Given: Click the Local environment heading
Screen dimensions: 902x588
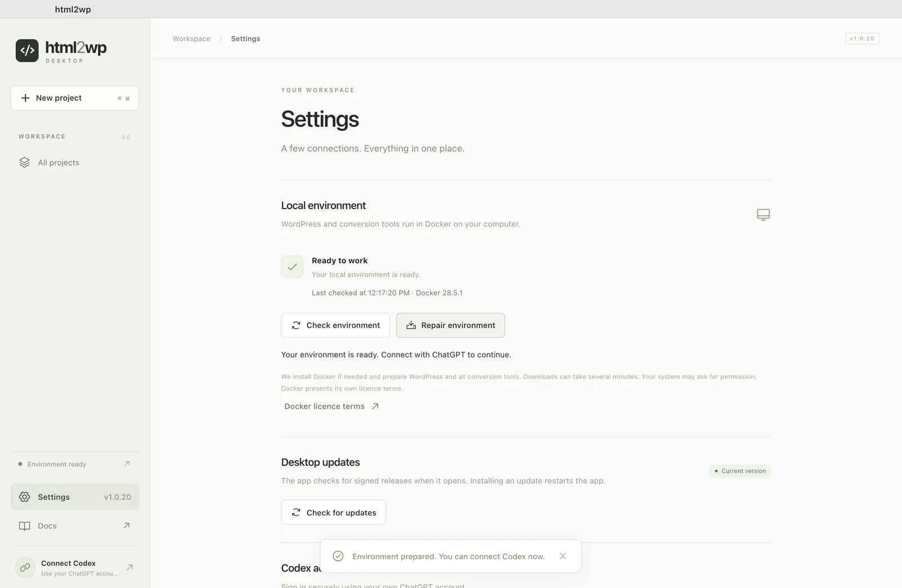Looking at the screenshot, I should [x=324, y=206].
